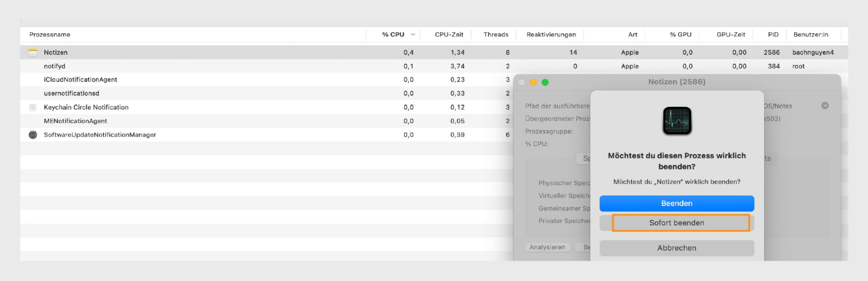Click the Reaktivierungen value "14"

[x=573, y=52]
